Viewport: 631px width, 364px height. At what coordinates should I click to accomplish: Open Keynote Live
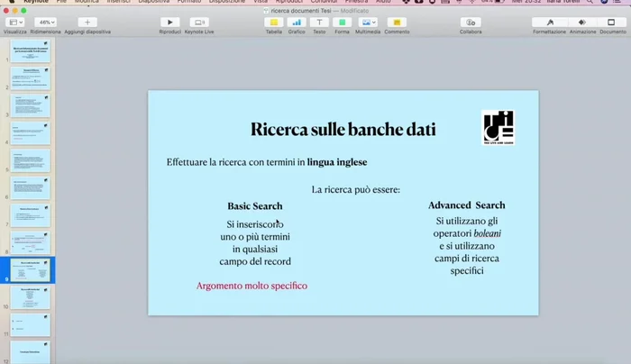click(199, 23)
